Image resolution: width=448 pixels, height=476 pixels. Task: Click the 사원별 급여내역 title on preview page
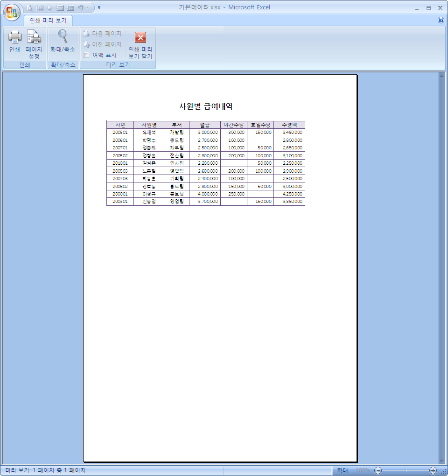tap(206, 106)
